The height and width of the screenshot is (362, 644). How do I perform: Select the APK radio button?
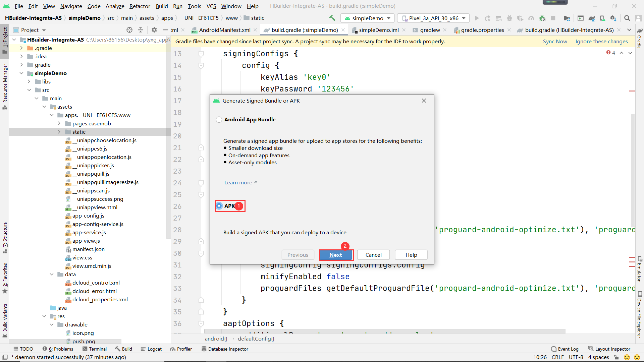click(x=219, y=206)
